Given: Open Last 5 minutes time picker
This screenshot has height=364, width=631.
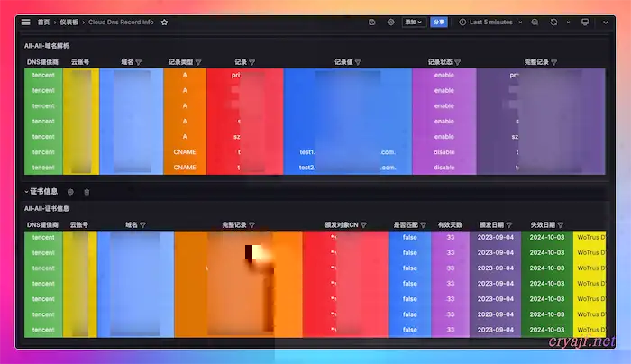Looking at the screenshot, I should (x=490, y=23).
